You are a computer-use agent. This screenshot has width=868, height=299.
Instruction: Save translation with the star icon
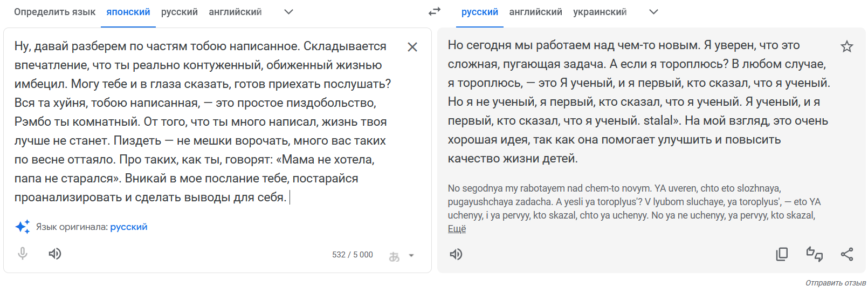coord(847,46)
